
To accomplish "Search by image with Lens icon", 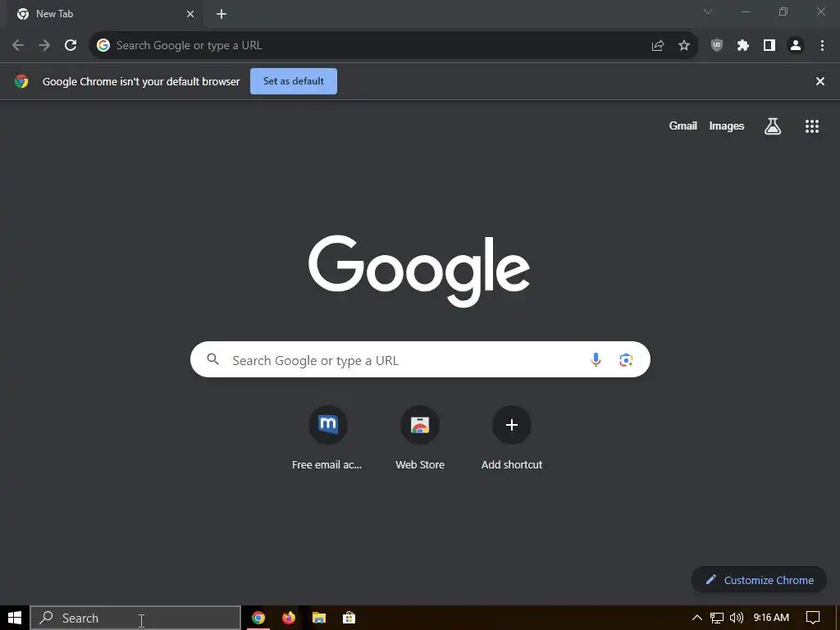I will click(626, 360).
